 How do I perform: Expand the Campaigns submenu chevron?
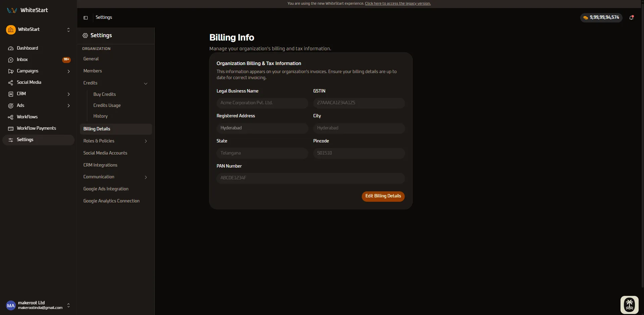click(x=68, y=71)
